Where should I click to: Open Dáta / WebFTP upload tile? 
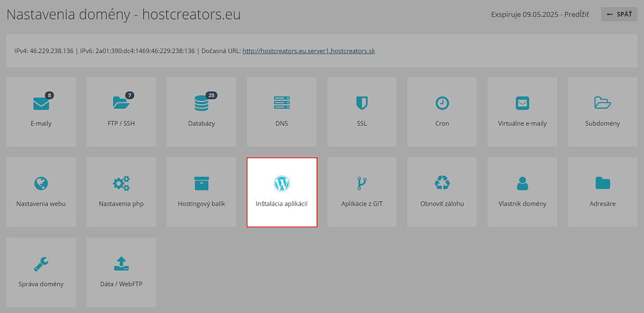(121, 273)
